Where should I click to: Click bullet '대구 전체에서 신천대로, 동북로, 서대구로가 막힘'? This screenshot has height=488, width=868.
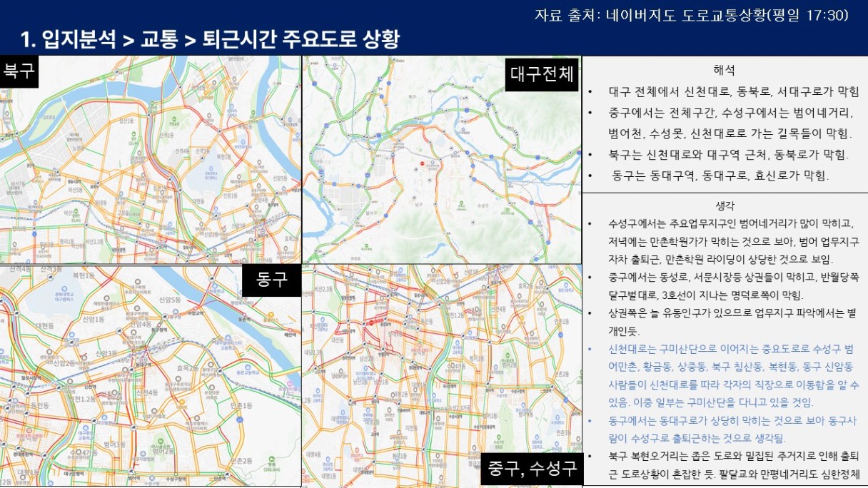pyautogui.click(x=734, y=92)
